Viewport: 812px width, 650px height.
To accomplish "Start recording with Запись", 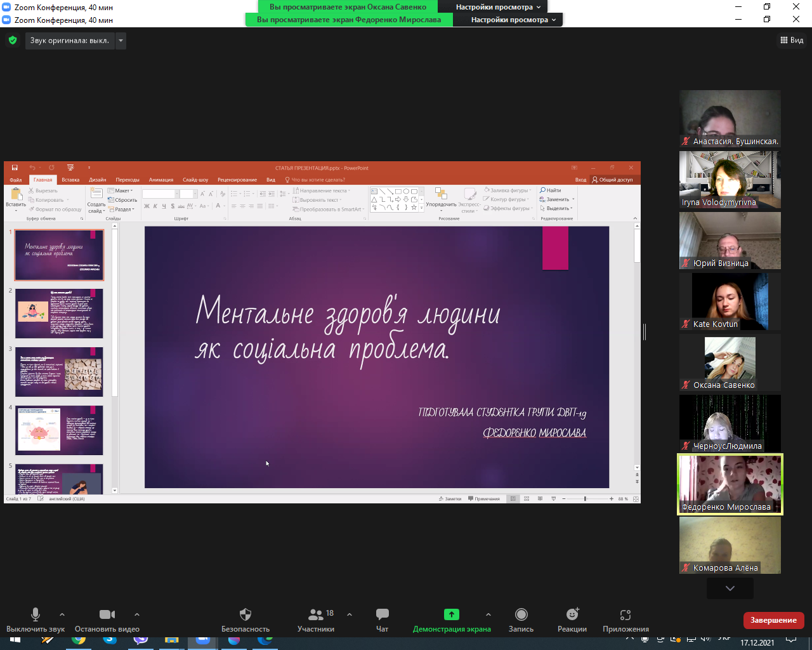I will (521, 614).
